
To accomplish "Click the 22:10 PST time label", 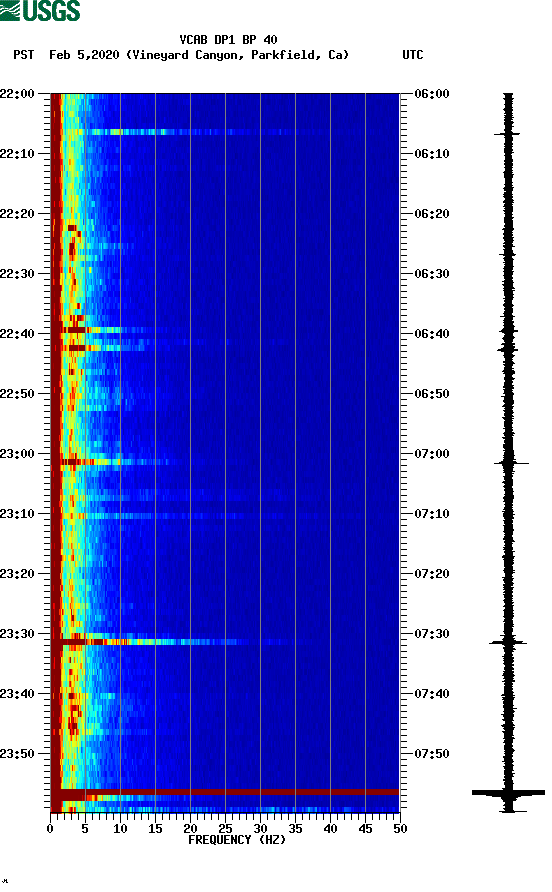I will click(17, 154).
